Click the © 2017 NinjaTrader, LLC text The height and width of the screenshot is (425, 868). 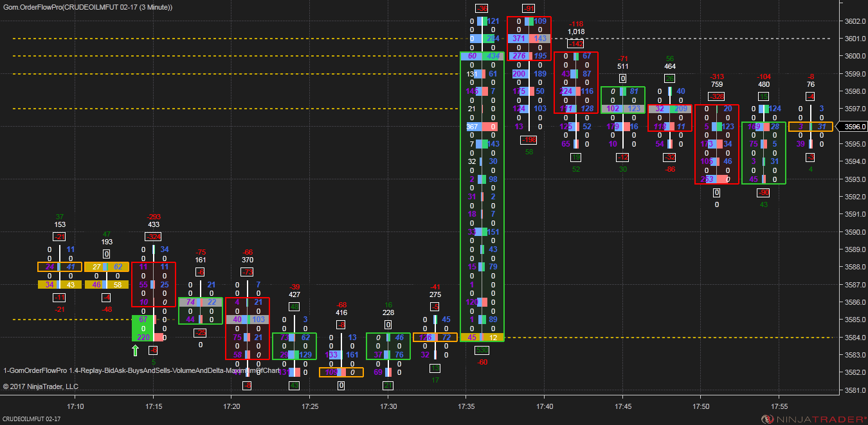point(41,386)
